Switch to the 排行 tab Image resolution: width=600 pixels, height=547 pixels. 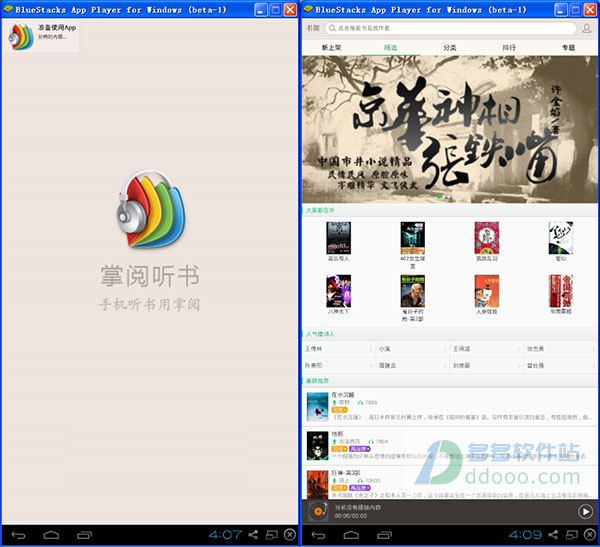(x=509, y=47)
